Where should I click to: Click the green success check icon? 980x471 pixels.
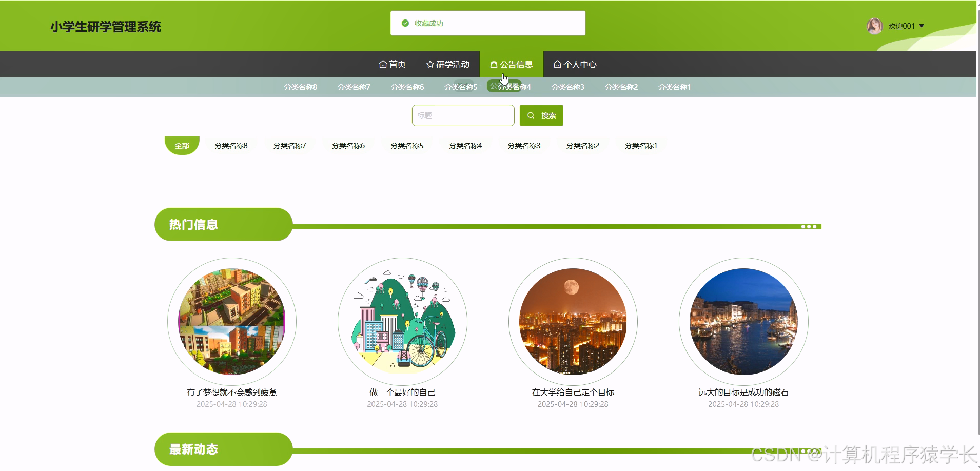pos(405,23)
